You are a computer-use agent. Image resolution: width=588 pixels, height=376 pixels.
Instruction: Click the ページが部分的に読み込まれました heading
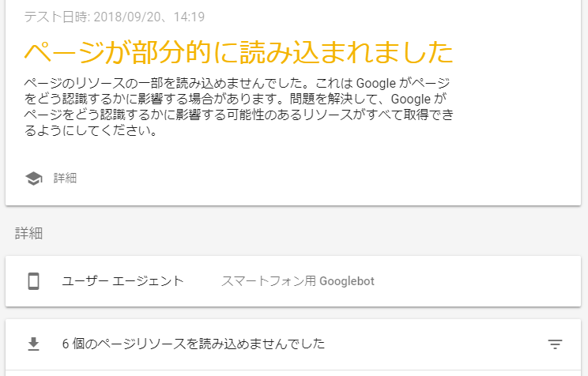[x=238, y=52]
